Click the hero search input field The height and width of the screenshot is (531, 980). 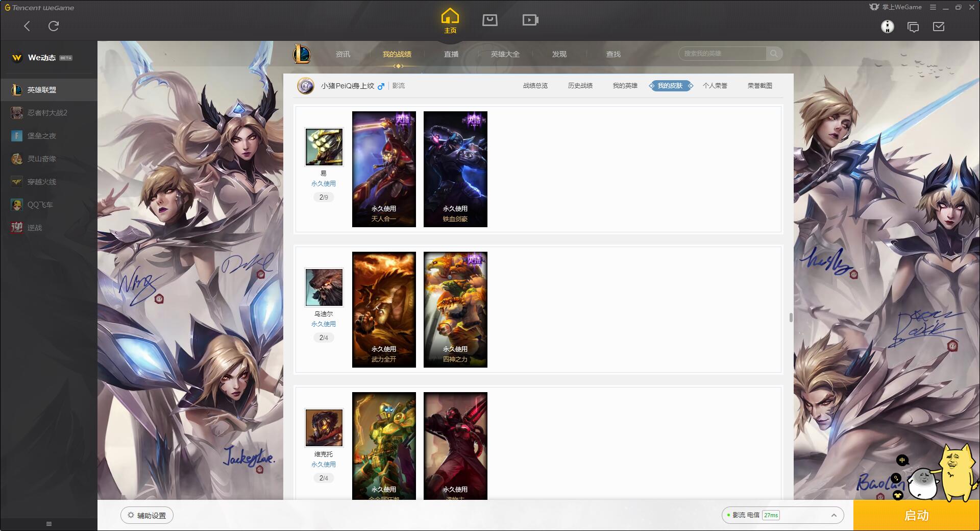[722, 54]
